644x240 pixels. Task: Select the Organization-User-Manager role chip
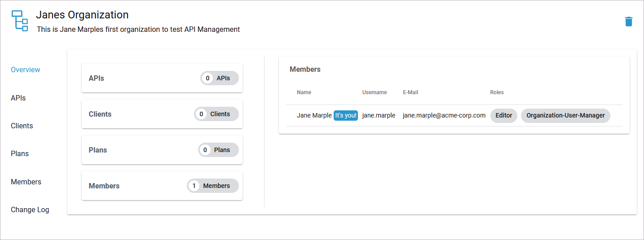[x=565, y=115]
